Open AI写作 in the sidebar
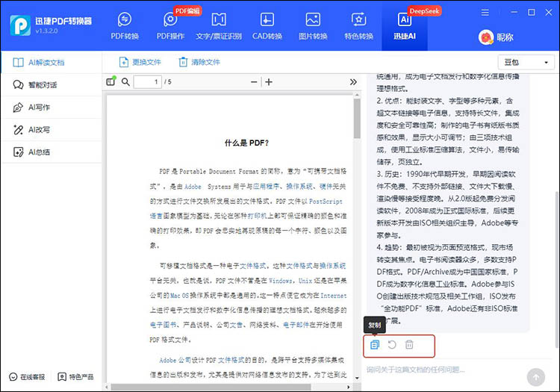Image resolution: width=560 pixels, height=392 pixels. click(x=52, y=107)
